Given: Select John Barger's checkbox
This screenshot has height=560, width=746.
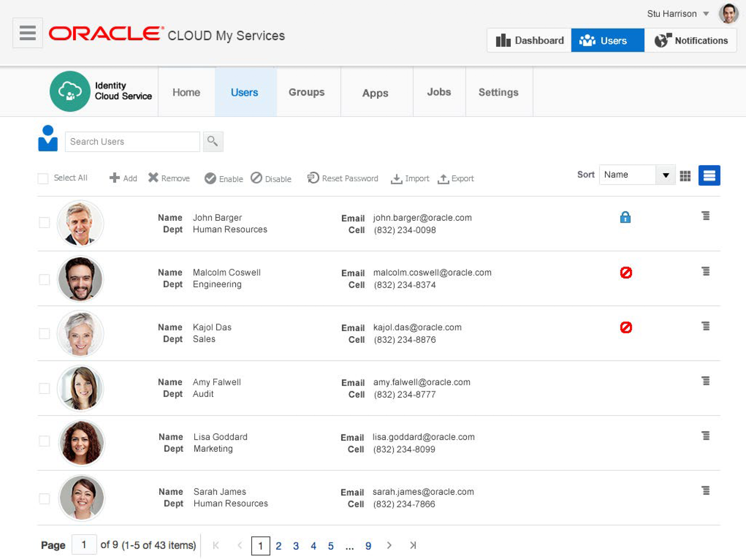Looking at the screenshot, I should tap(44, 223).
